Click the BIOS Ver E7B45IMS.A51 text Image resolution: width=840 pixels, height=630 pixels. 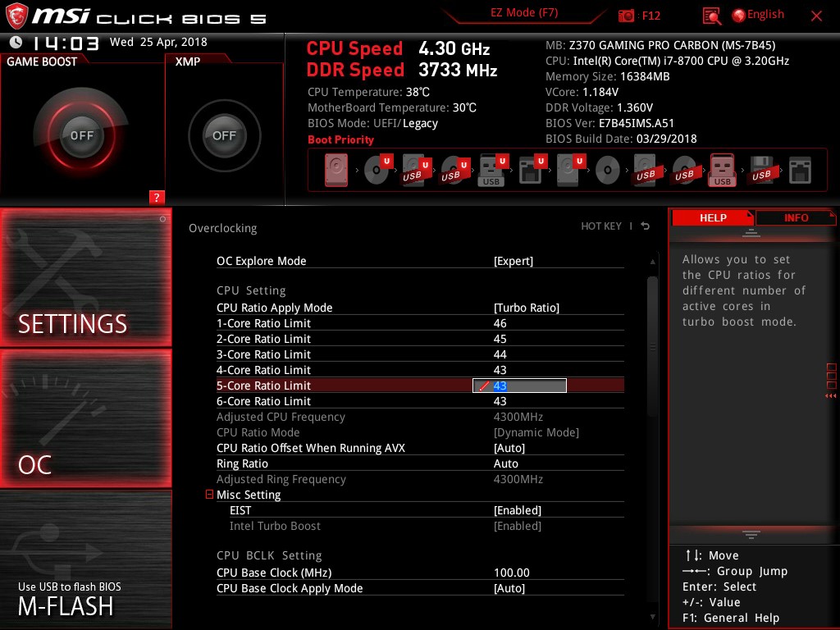click(609, 123)
